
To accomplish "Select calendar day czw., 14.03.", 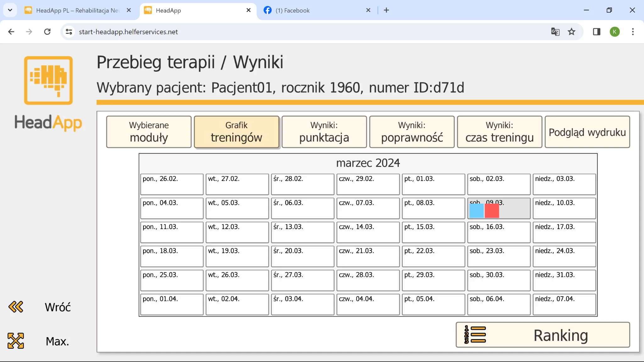I will [368, 232].
